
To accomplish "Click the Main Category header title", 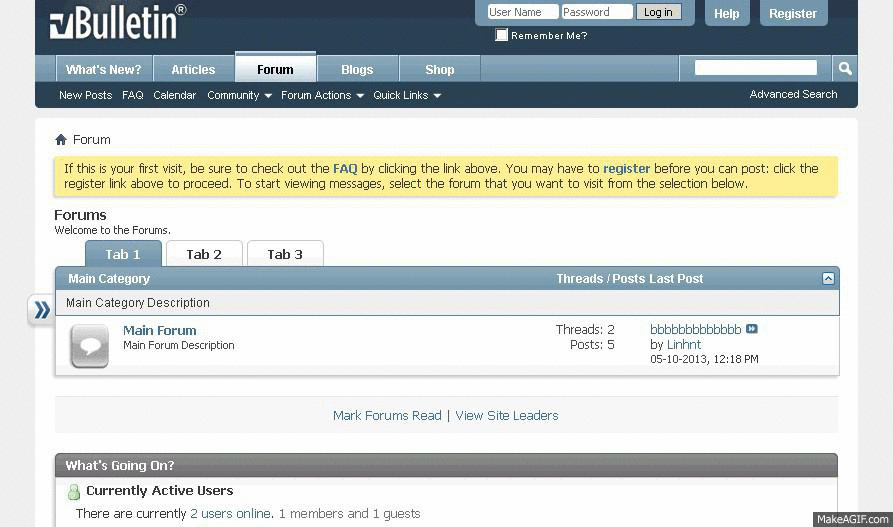I will (x=109, y=279).
